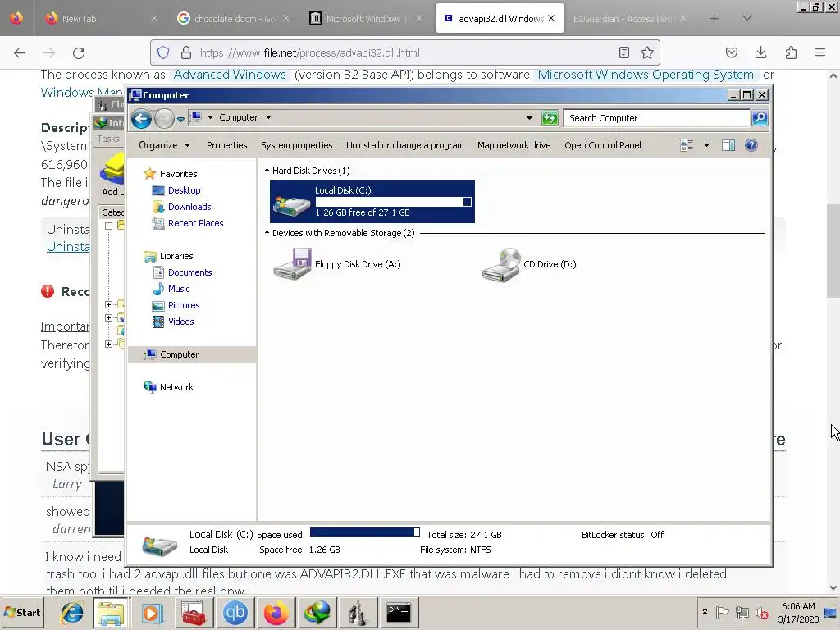Click the Explorer Back arrow button

pos(141,118)
